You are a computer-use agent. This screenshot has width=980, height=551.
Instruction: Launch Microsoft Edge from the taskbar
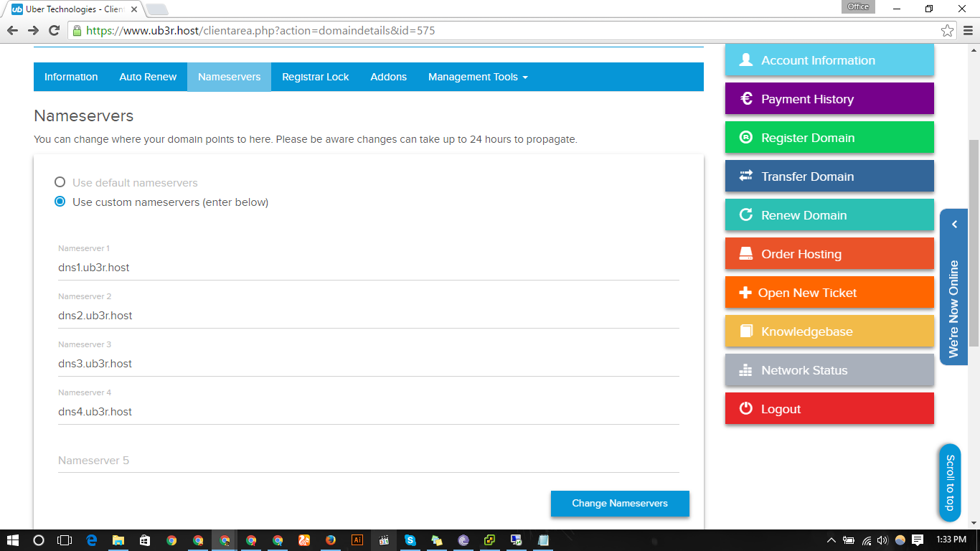92,540
